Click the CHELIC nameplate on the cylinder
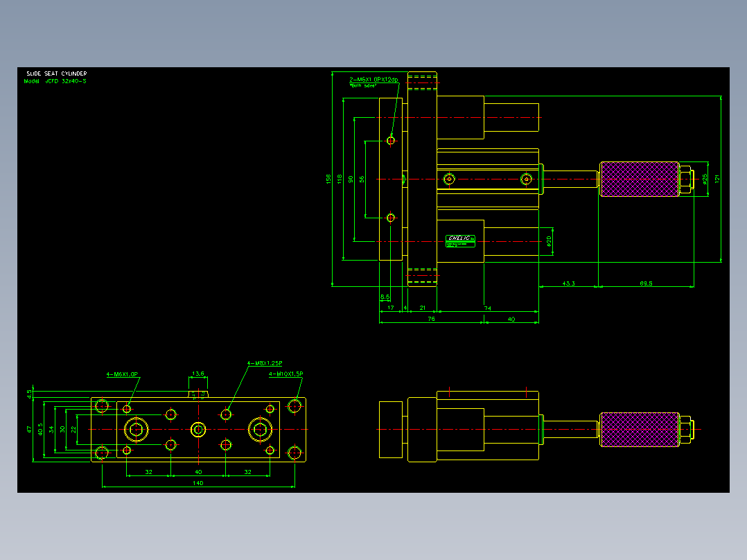 click(460, 241)
